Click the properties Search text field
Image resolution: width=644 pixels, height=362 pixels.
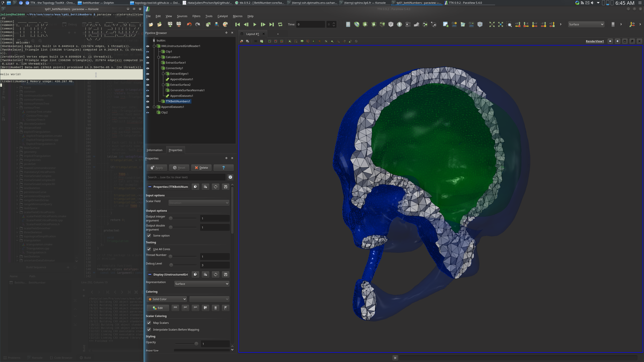click(186, 177)
